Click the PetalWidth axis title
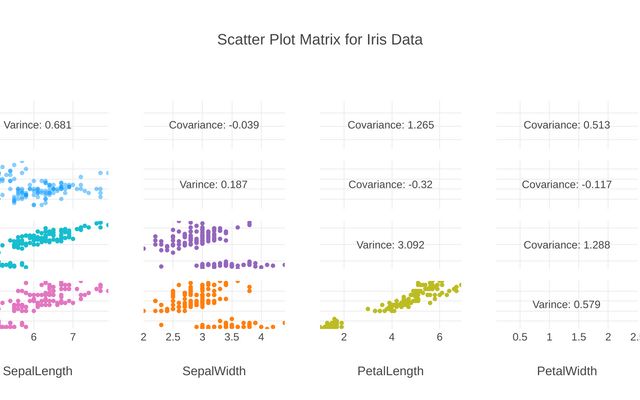The height and width of the screenshot is (400, 640). coord(567,371)
